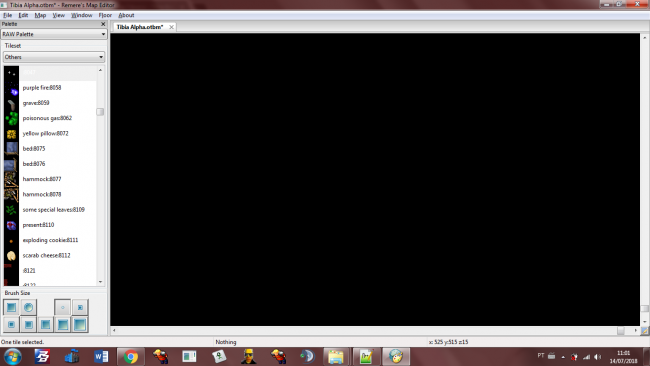
Task: Click the map horizontal scrollbar thumb
Action: click(621, 330)
